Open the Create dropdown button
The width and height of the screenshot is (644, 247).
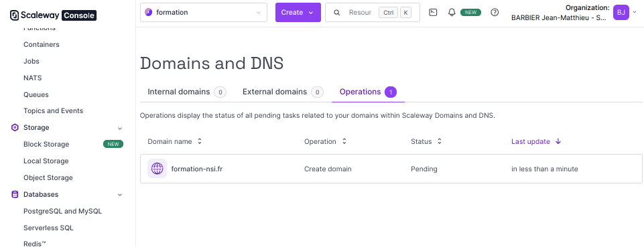point(298,12)
